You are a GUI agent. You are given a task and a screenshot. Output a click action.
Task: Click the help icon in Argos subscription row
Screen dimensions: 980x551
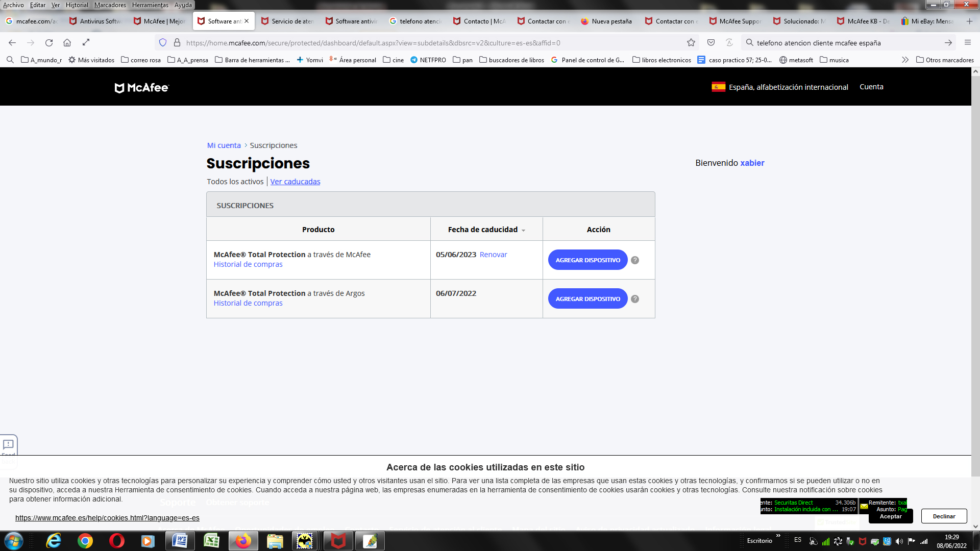pos(635,299)
